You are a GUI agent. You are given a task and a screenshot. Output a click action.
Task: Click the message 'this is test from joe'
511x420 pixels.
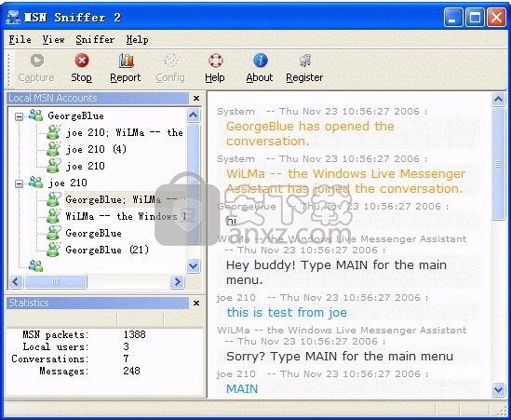coord(287,312)
